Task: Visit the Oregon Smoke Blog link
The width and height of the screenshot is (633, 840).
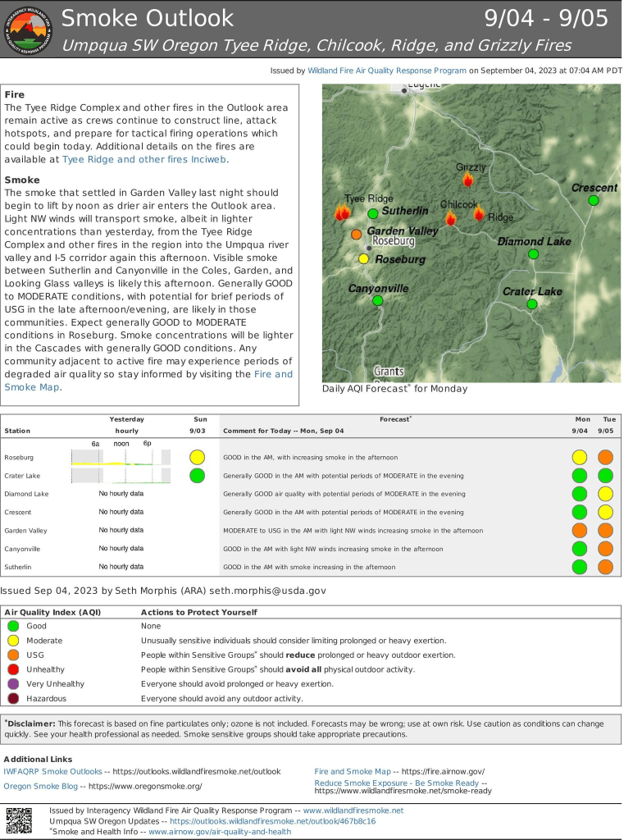Action: coord(40,787)
